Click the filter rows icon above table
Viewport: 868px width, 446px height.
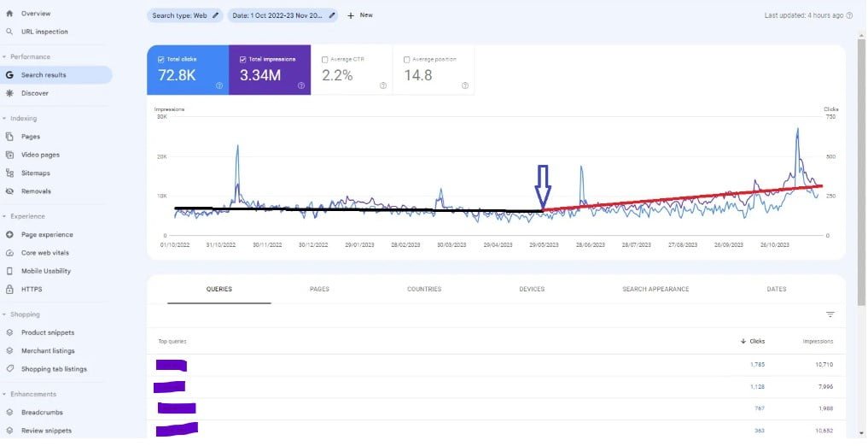point(830,314)
